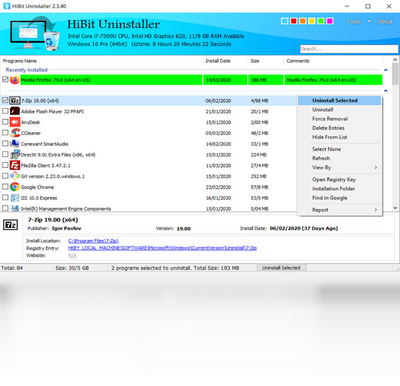Check the CCleaner checkbox
This screenshot has height=386, width=400.
tap(5, 133)
